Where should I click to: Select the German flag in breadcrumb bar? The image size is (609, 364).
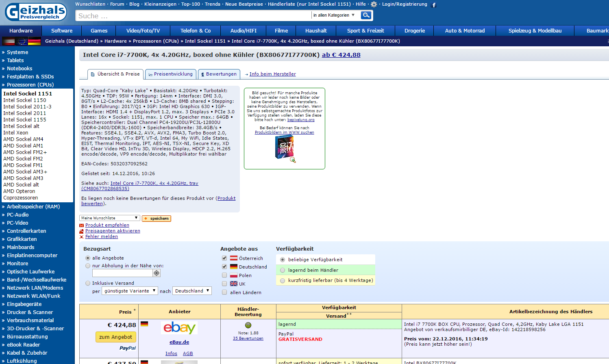(x=35, y=41)
